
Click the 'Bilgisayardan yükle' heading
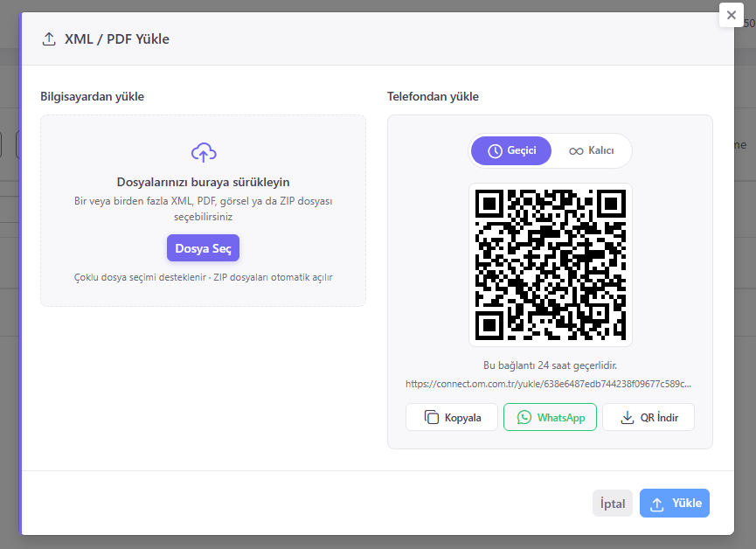92,96
